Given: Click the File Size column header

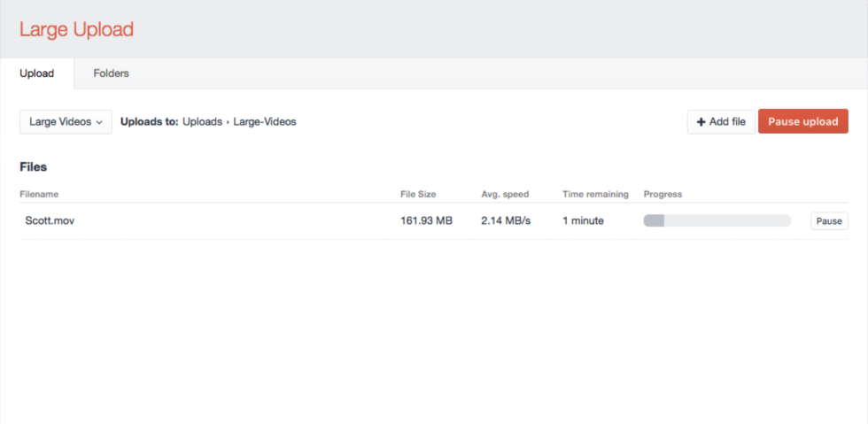Looking at the screenshot, I should tap(418, 194).
